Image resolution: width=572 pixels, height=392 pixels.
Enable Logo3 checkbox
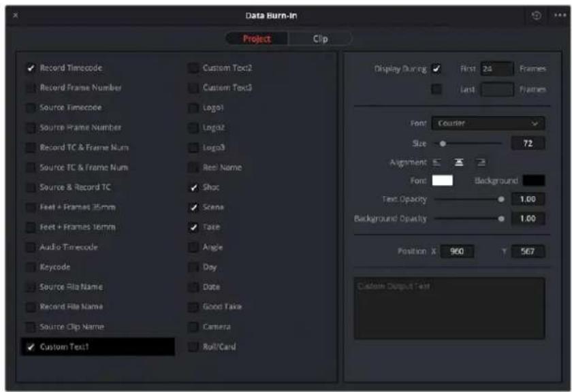[193, 148]
